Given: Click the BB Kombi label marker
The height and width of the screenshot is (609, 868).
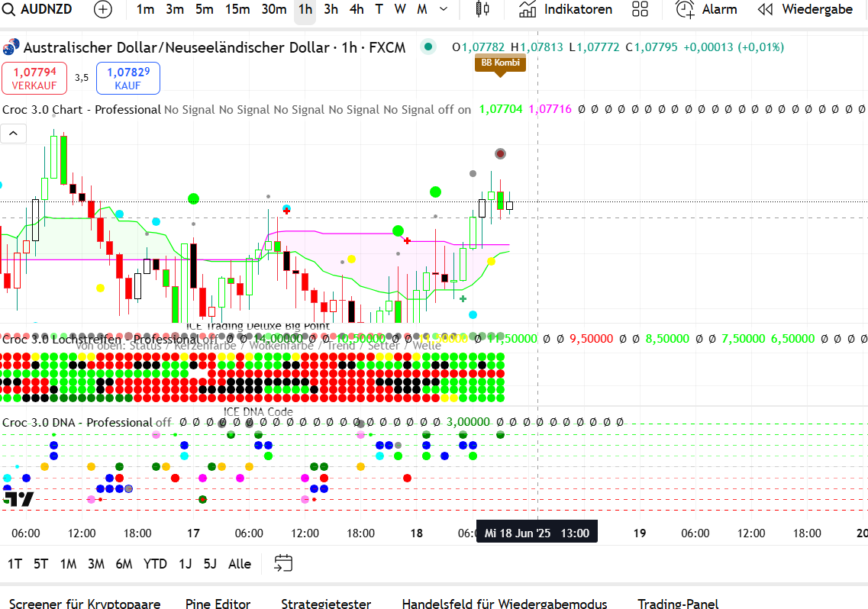Looking at the screenshot, I should click(x=500, y=63).
